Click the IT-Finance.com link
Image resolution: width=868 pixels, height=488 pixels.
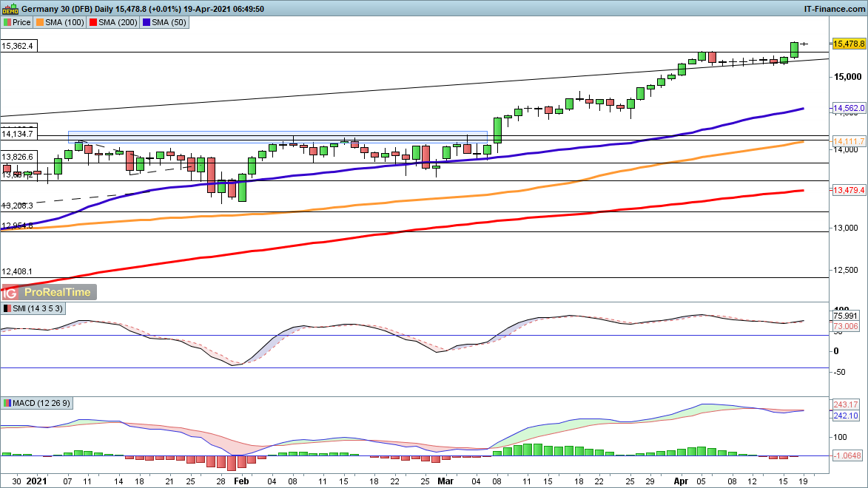(834, 8)
